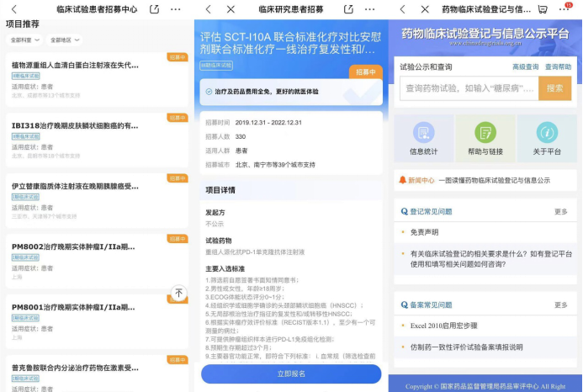The width and height of the screenshot is (583, 392).
Task: Go back from 临床试验患者招募中心 page
Action: point(13,9)
